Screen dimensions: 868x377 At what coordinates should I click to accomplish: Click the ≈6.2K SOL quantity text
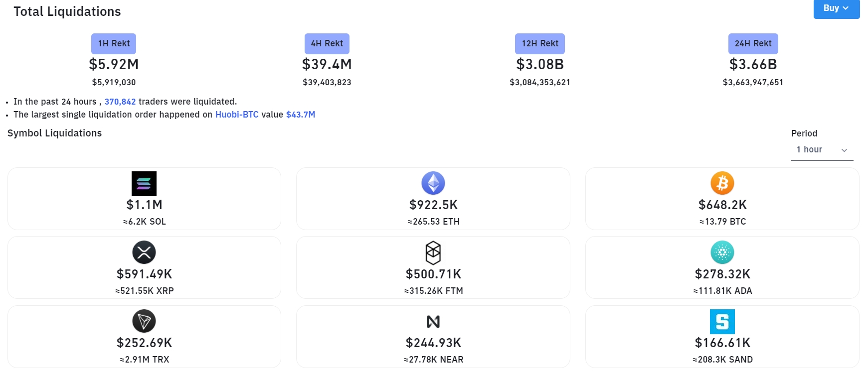[x=144, y=222]
